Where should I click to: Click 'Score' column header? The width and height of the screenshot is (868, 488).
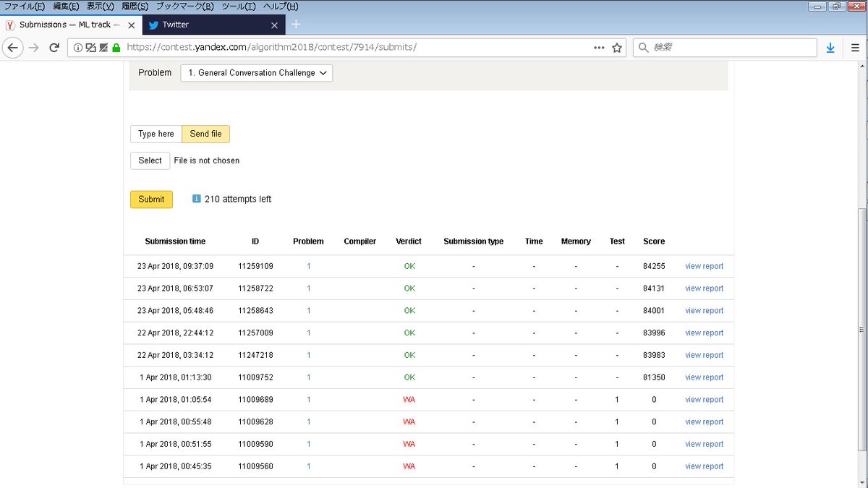[654, 241]
